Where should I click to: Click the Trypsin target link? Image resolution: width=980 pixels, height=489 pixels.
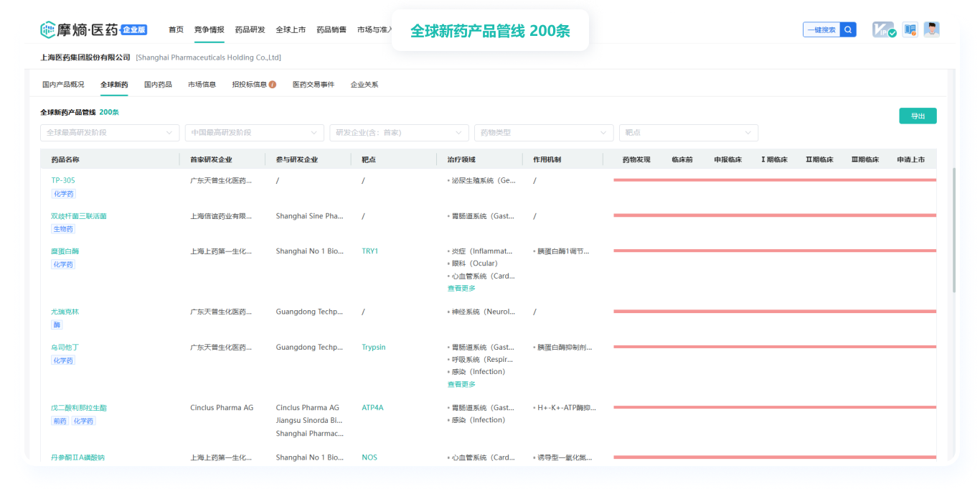click(374, 348)
